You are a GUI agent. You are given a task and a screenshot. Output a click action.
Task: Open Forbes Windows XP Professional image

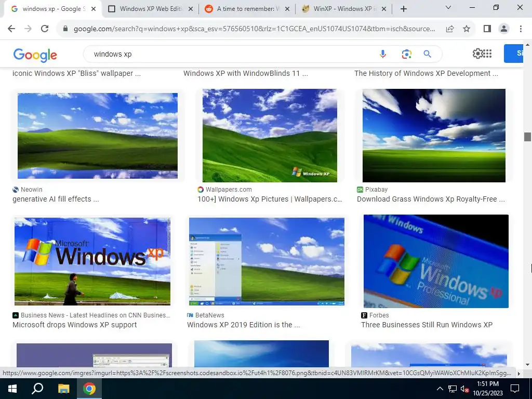pos(436,261)
